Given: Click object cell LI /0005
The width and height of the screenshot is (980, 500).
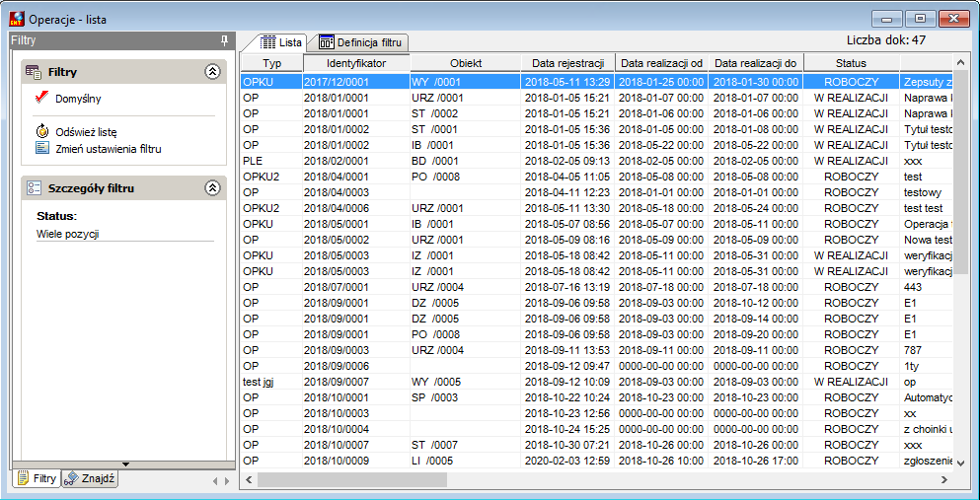Looking at the screenshot, I should (466, 461).
